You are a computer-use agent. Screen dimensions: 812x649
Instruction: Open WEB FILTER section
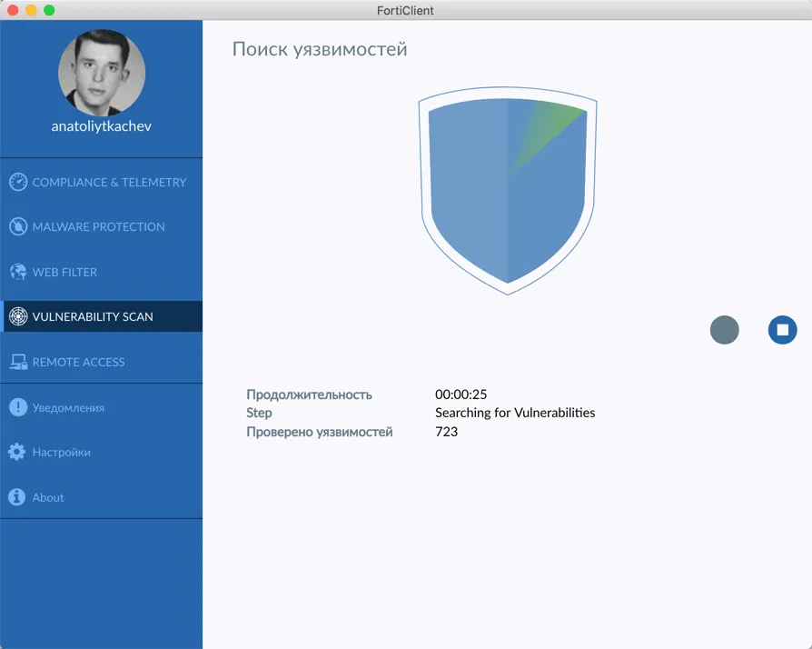click(101, 272)
